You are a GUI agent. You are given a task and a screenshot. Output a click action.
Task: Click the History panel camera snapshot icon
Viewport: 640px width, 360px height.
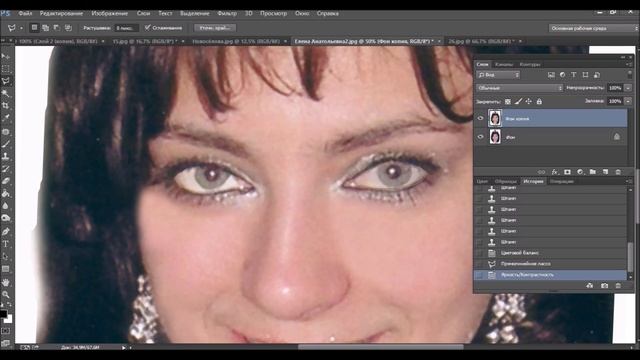[x=604, y=286]
